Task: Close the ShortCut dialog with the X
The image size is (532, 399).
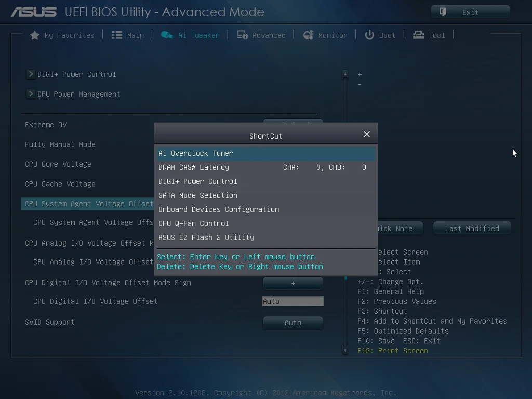Action: point(367,135)
